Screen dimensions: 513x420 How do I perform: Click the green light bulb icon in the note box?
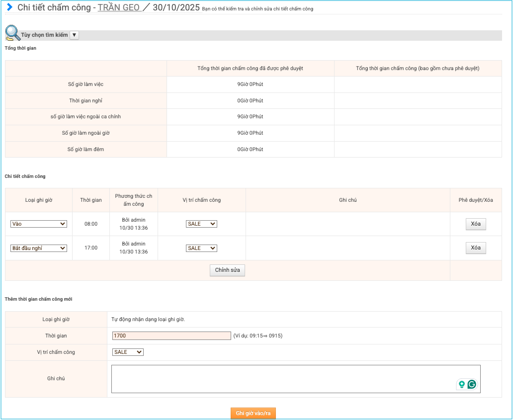462,384
